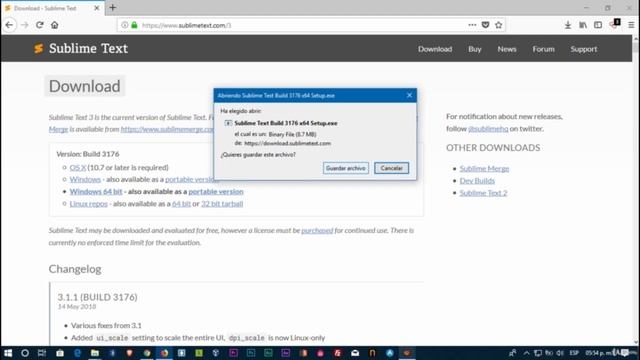Open Task View on the taskbar
This screenshot has width=640, height=360.
42,353
